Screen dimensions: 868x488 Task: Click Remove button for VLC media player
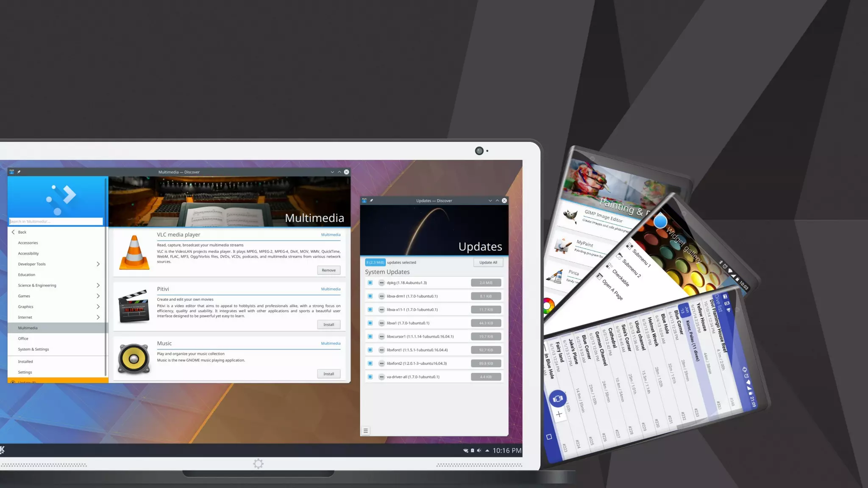(328, 270)
